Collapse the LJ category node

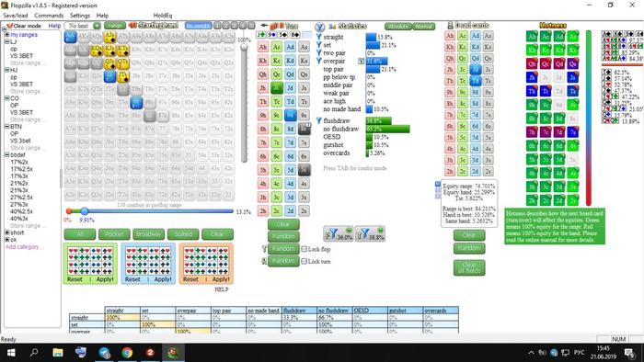[x=7, y=42]
